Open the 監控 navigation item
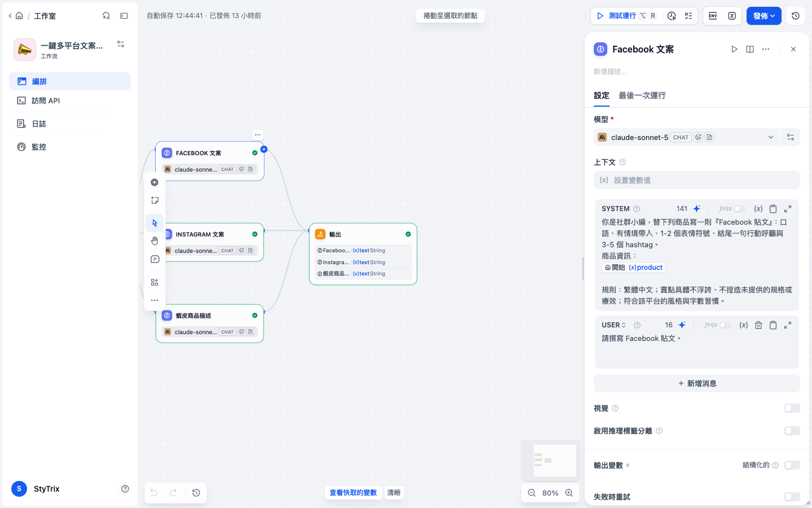This screenshot has height=508, width=812. click(70, 147)
